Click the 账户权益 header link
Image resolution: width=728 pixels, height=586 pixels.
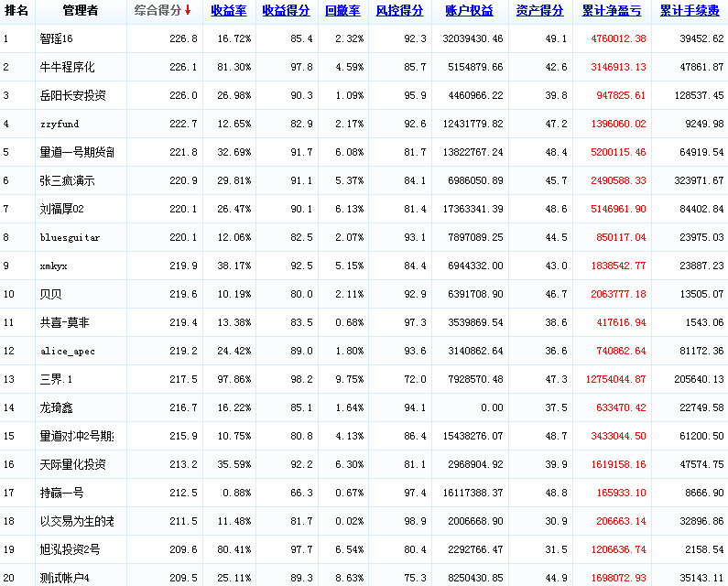[469, 11]
